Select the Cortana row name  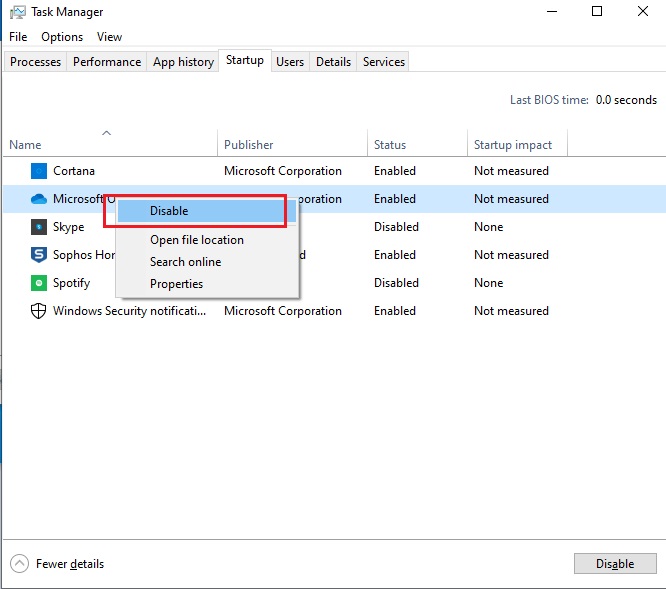(x=74, y=171)
